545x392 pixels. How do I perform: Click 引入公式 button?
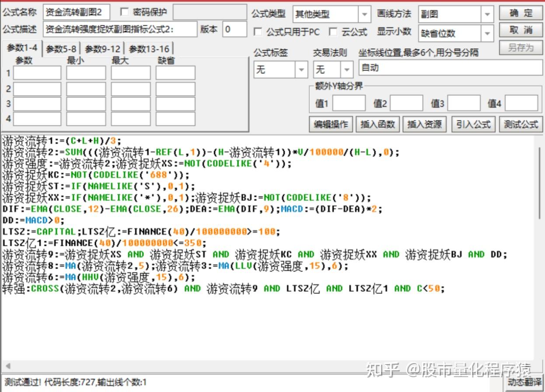point(473,125)
